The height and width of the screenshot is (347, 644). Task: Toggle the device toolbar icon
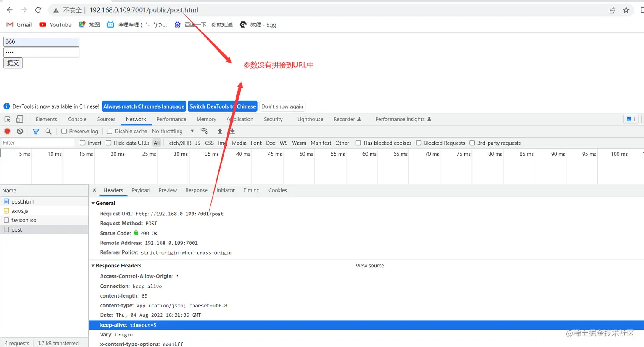click(19, 119)
